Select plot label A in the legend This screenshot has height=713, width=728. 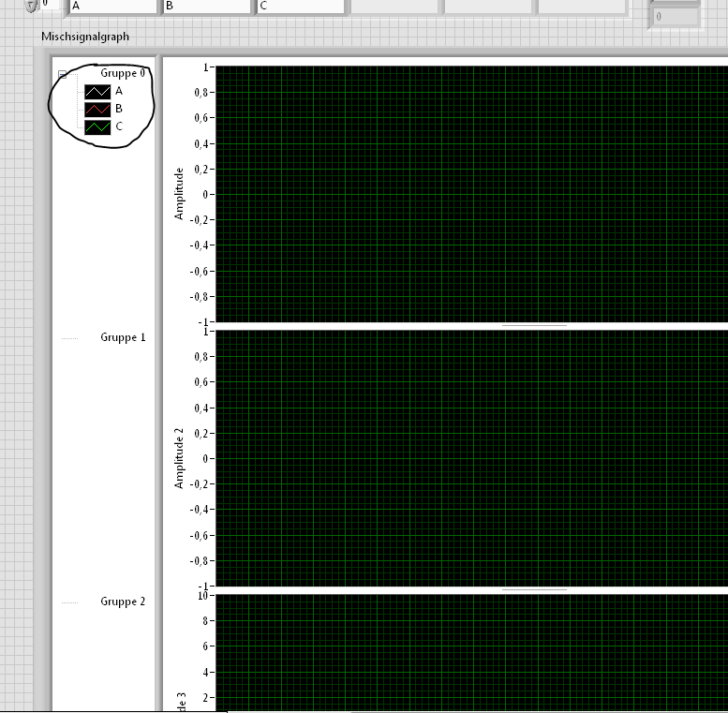119,91
